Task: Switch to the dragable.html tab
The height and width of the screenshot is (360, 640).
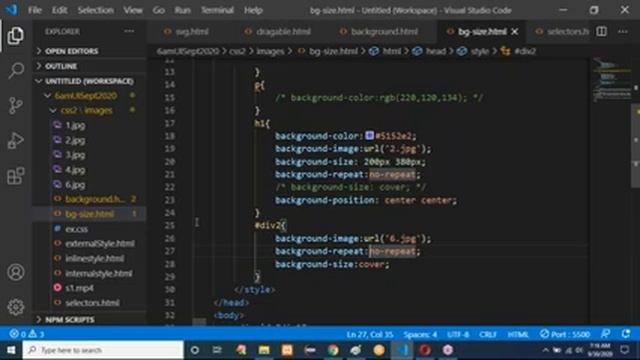Action: coord(278,31)
